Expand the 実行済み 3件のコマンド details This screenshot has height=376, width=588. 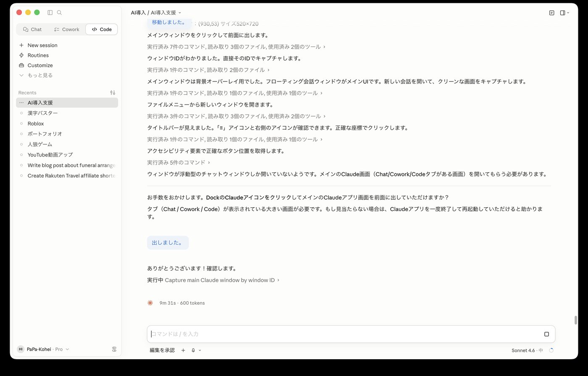[x=236, y=116]
